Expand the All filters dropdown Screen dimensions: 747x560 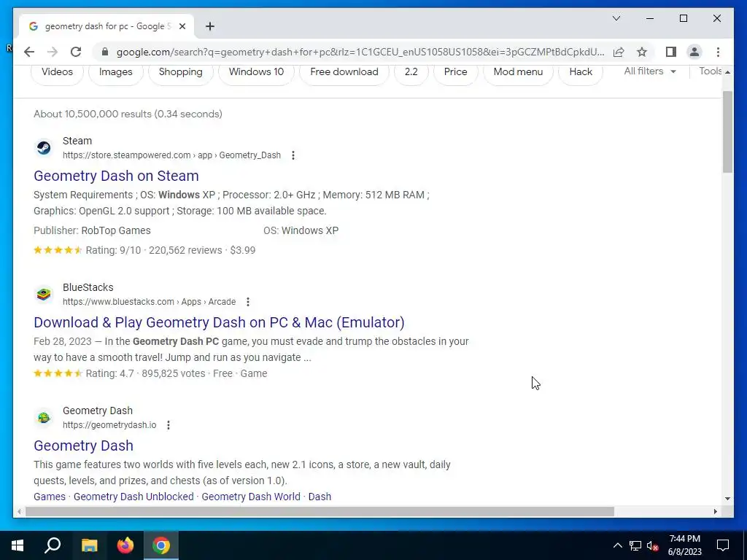(650, 71)
